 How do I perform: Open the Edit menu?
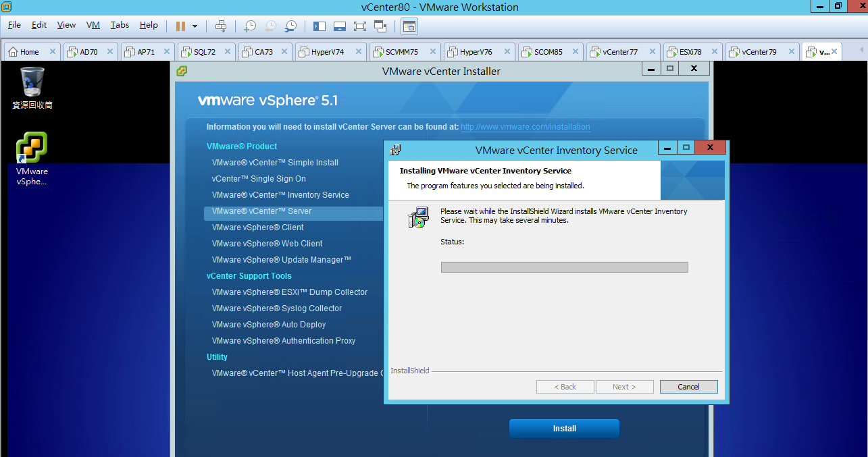(39, 25)
